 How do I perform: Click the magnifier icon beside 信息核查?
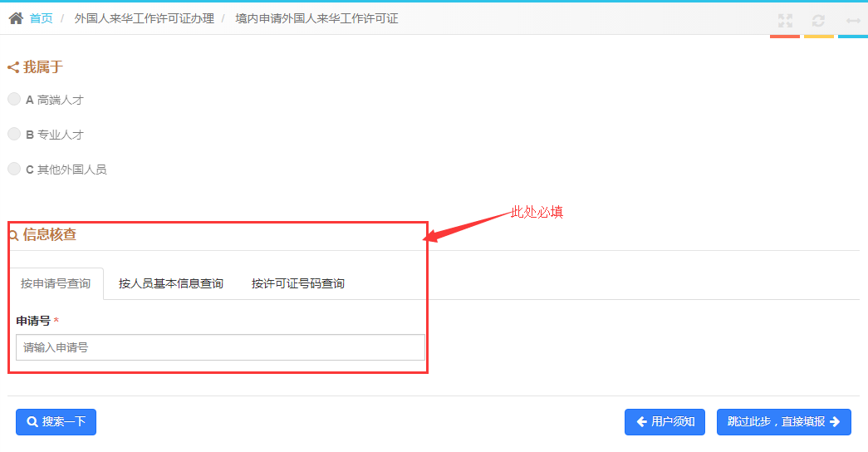pyautogui.click(x=13, y=235)
